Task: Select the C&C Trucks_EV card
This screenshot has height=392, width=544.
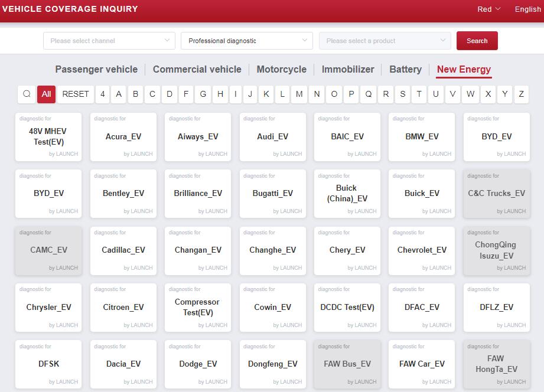Action: point(497,194)
